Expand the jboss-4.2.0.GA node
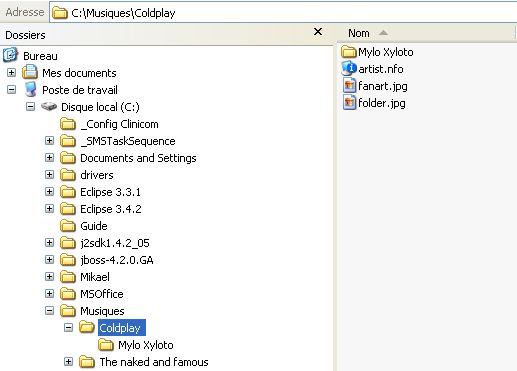The image size is (517, 371). coord(49,260)
